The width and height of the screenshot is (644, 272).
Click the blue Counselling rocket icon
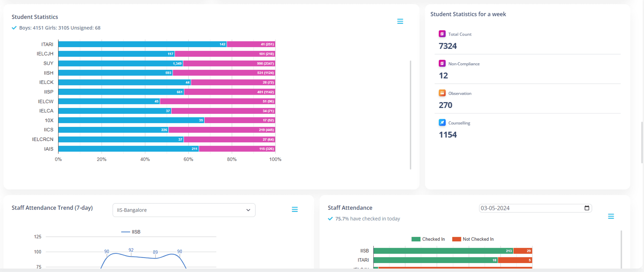pyautogui.click(x=442, y=123)
